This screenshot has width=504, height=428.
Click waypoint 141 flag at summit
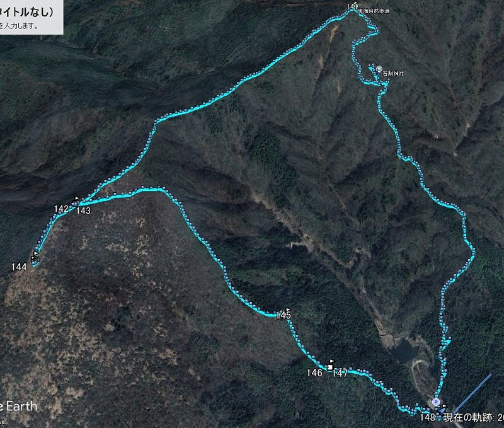(x=355, y=4)
